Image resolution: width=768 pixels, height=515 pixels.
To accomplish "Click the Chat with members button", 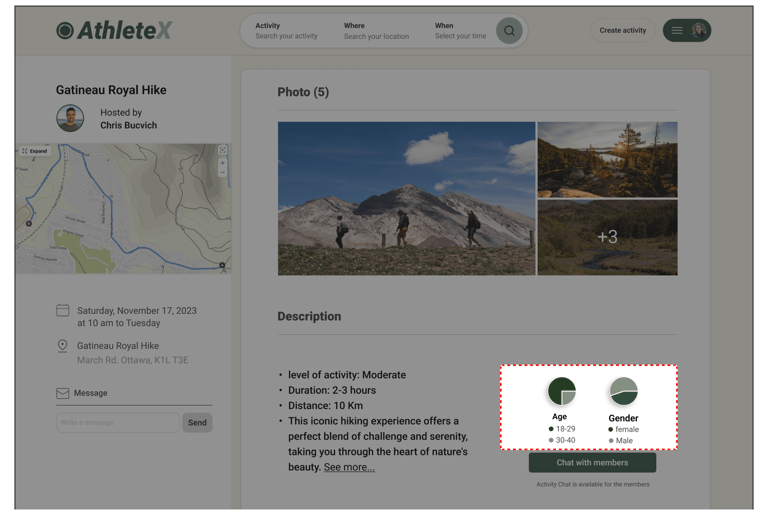I will 592,463.
